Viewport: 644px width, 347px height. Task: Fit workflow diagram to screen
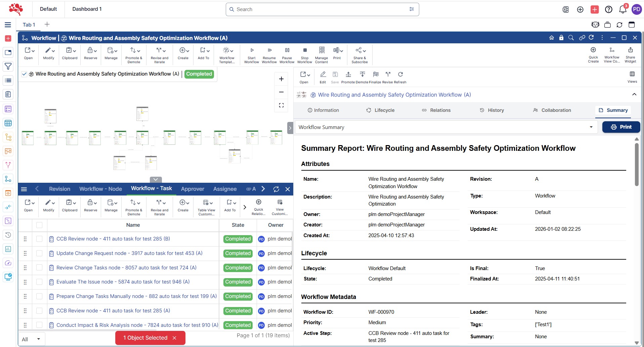(x=281, y=105)
